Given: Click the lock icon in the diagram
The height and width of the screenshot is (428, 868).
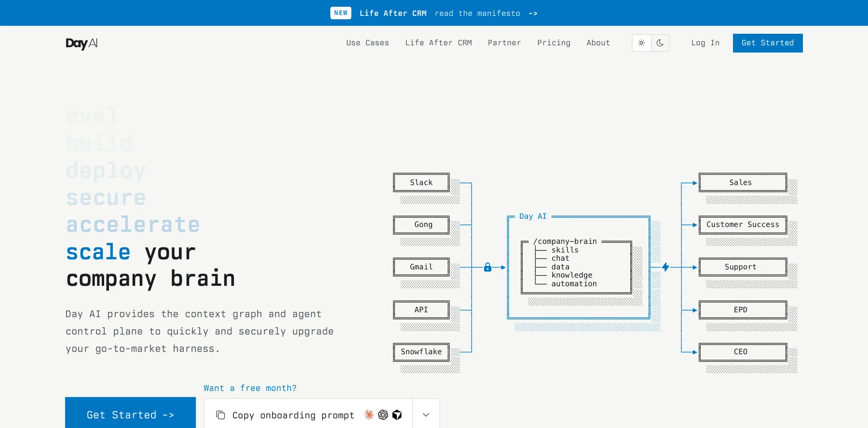Looking at the screenshot, I should coord(488,267).
